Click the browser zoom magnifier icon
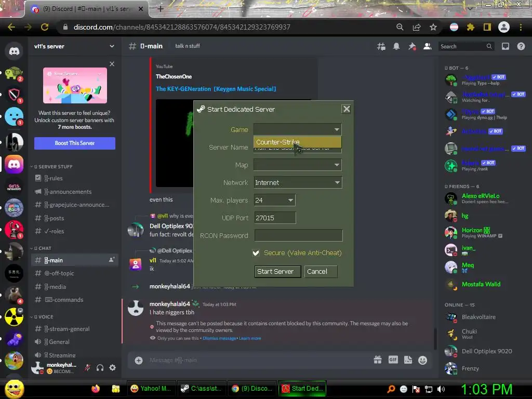The width and height of the screenshot is (532, 399). pyautogui.click(x=400, y=27)
